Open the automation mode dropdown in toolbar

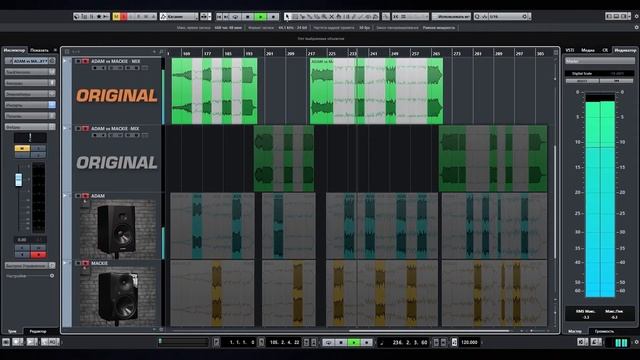click(x=179, y=16)
